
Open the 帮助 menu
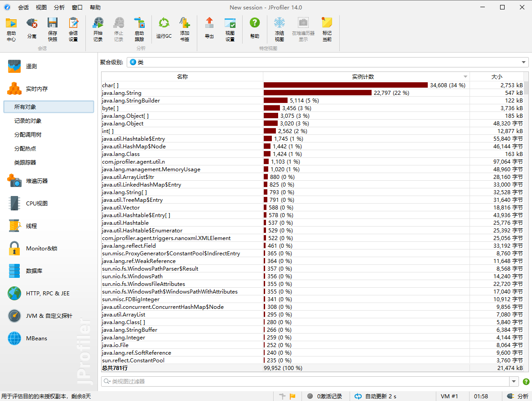coord(95,8)
